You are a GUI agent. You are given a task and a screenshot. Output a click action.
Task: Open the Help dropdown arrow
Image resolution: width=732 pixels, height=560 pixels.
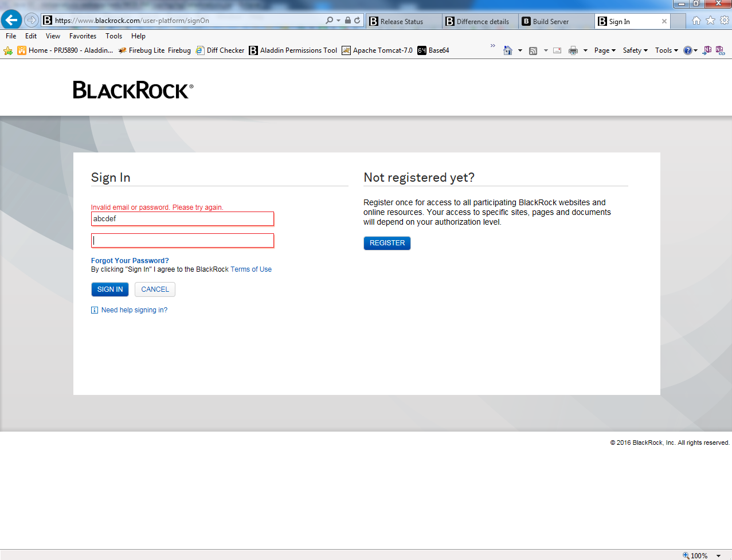[696, 50]
